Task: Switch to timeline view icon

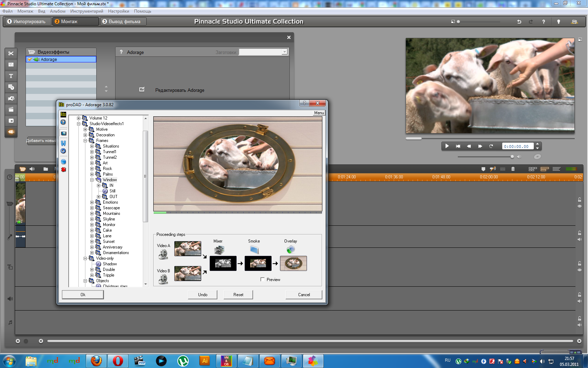Action: (545, 169)
